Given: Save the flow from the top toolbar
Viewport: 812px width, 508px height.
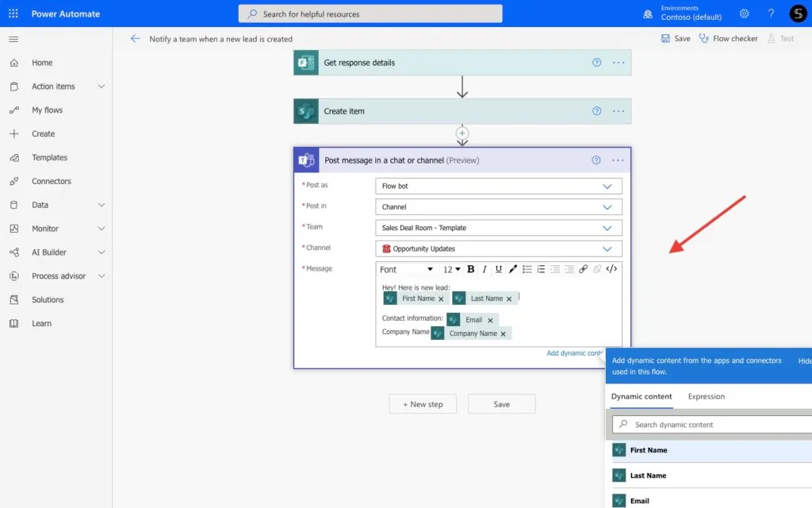Looking at the screenshot, I should [676, 38].
